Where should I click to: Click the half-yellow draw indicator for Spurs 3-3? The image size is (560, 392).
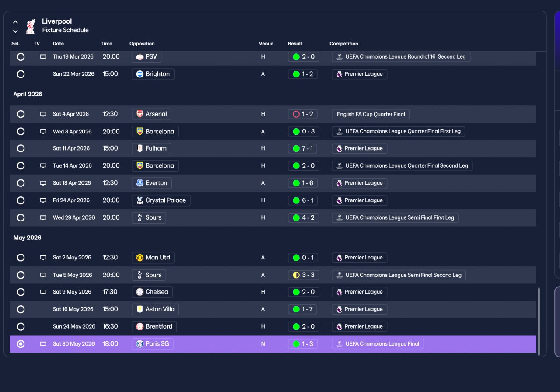pos(296,275)
